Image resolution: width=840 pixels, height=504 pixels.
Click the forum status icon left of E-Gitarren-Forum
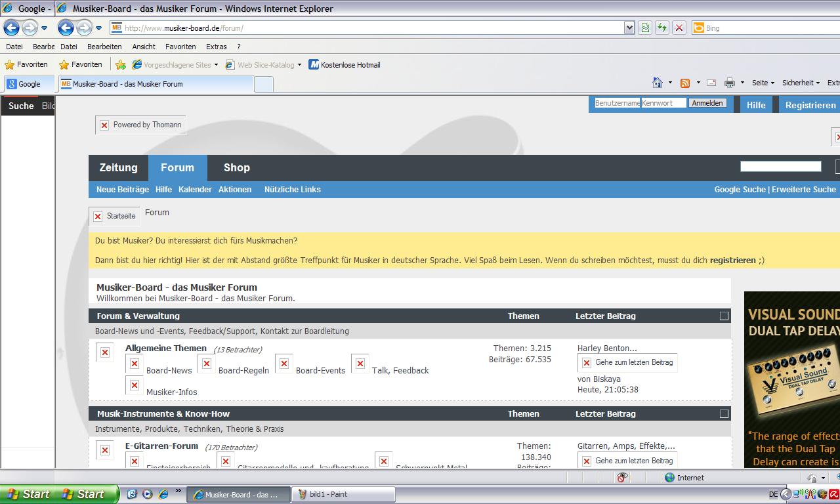pos(105,451)
